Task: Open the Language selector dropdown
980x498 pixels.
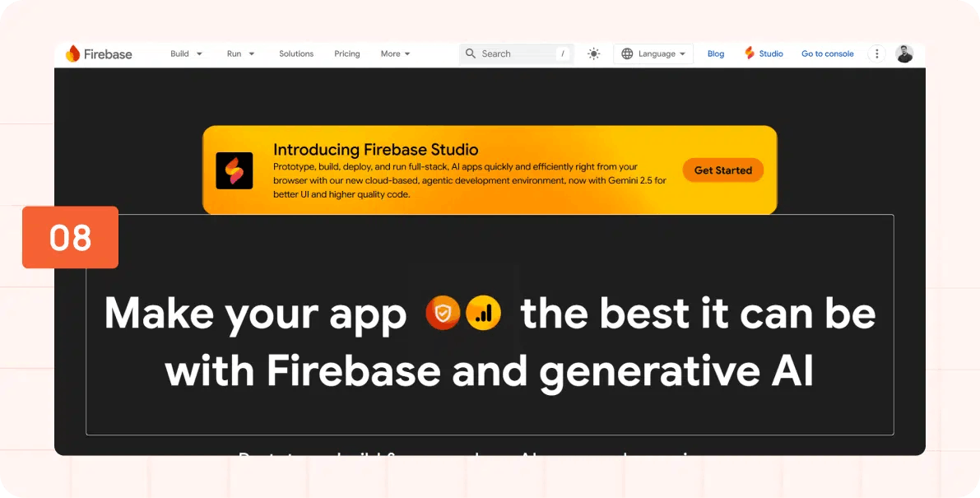Action: [x=653, y=54]
